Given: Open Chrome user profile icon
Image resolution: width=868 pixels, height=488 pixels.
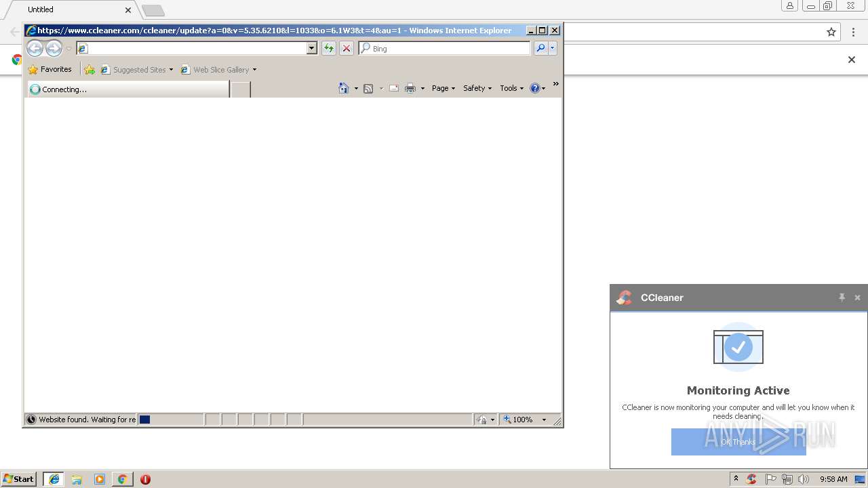Looking at the screenshot, I should pos(790,6).
